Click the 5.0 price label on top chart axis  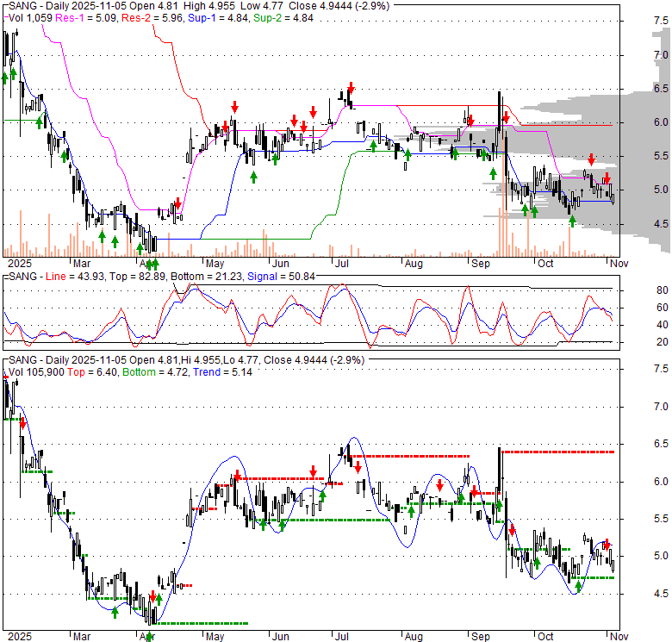[661, 190]
